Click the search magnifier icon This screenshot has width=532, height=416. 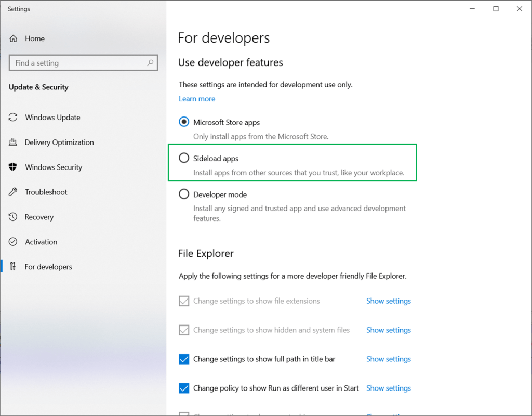pyautogui.click(x=150, y=63)
